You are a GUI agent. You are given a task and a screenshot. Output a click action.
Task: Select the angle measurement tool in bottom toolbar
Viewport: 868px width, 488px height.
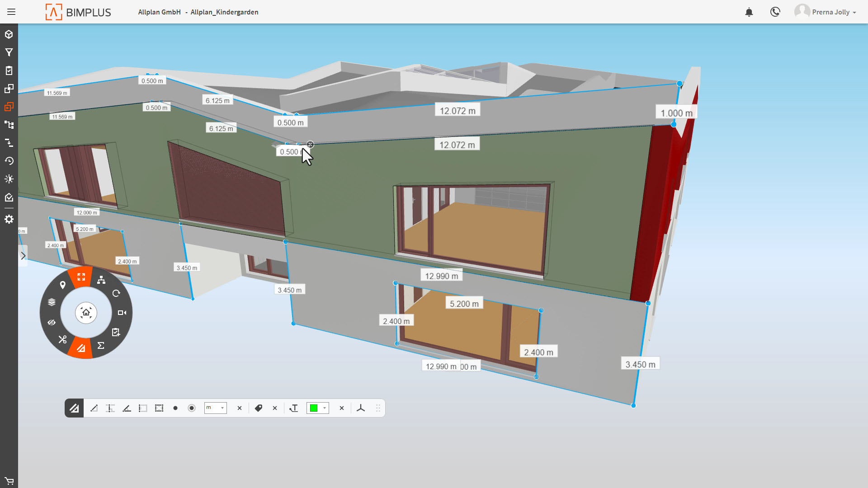(127, 408)
